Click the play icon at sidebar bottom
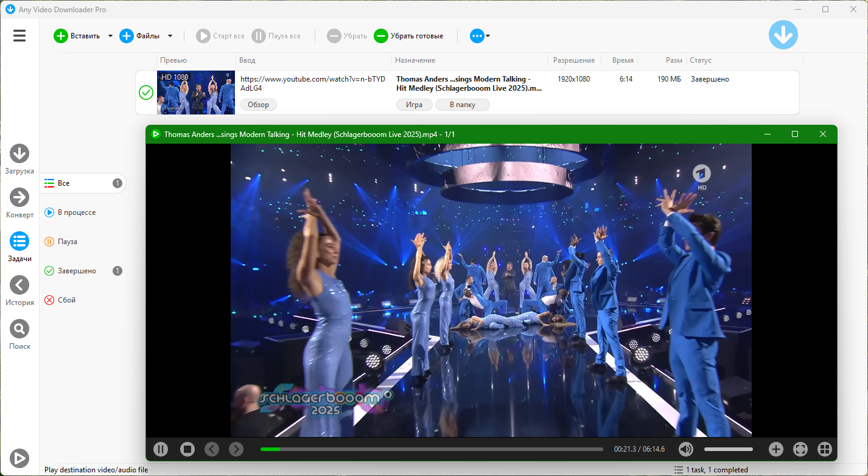Viewport: 868px width, 476px height. tap(19, 458)
